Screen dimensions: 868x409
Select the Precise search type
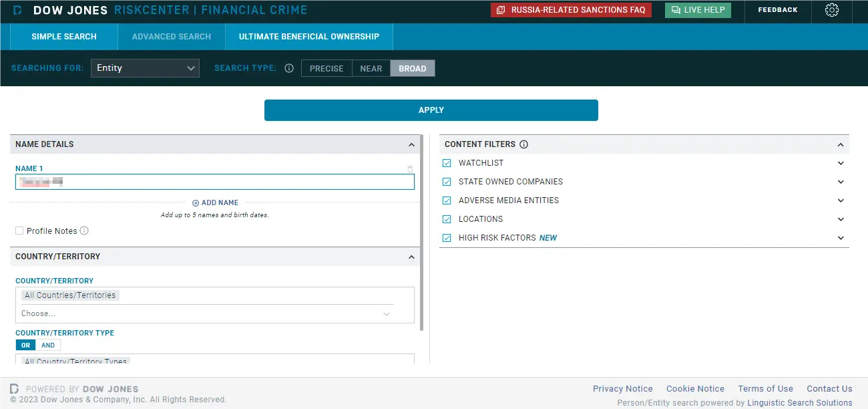[327, 68]
